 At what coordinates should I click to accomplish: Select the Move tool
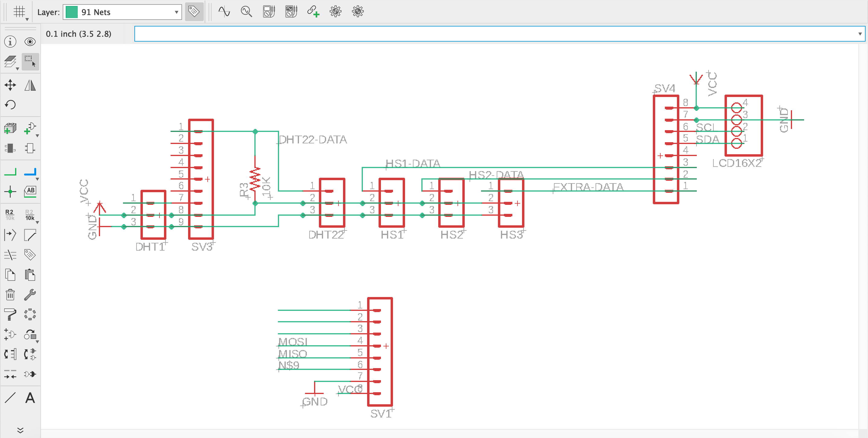(10, 85)
